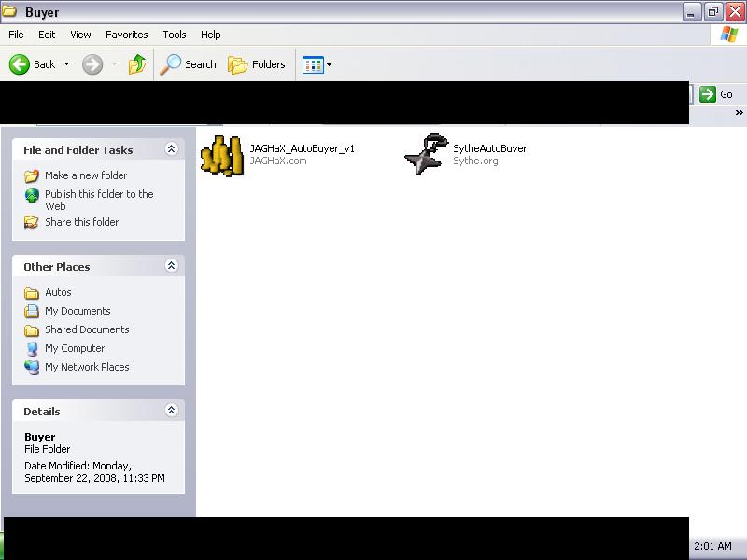Viewport: 747px width, 560px height.
Task: Click the My Computer icon
Action: [32, 348]
